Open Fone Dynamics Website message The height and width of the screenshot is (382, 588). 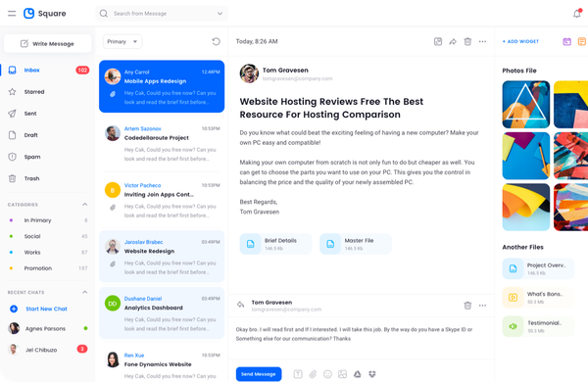(x=162, y=362)
